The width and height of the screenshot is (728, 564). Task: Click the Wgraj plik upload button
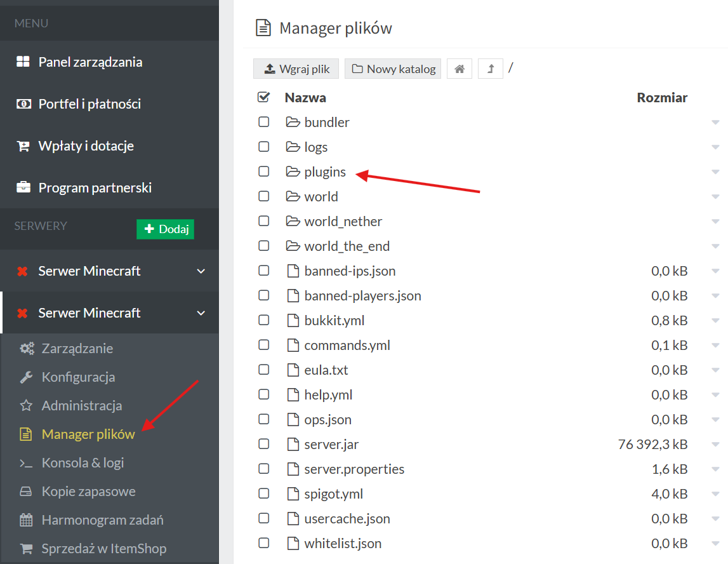tap(296, 69)
